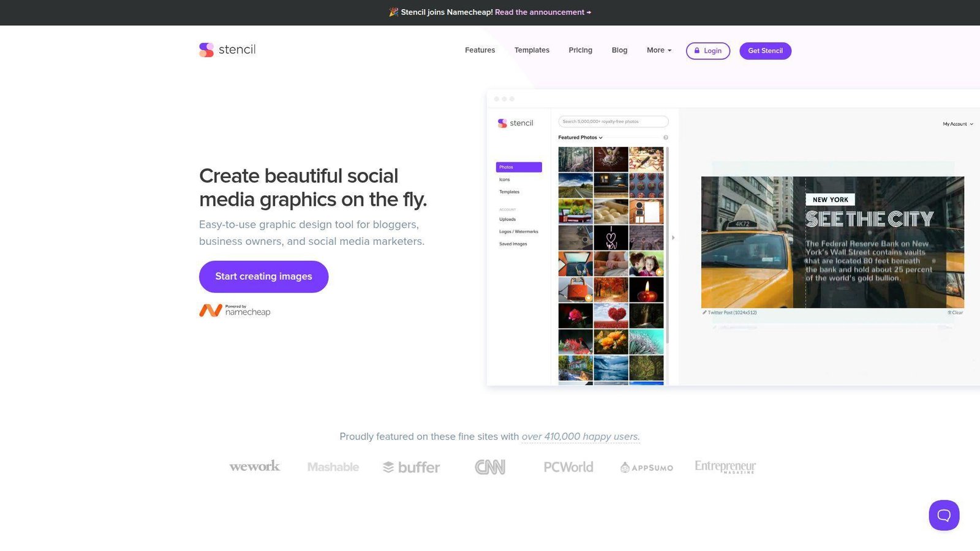The height and width of the screenshot is (551, 980).
Task: Focus the royalty-free photos search field
Action: (613, 122)
